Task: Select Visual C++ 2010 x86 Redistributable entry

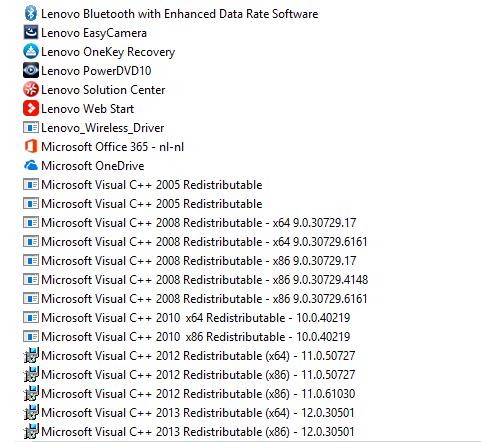Action: 196,337
